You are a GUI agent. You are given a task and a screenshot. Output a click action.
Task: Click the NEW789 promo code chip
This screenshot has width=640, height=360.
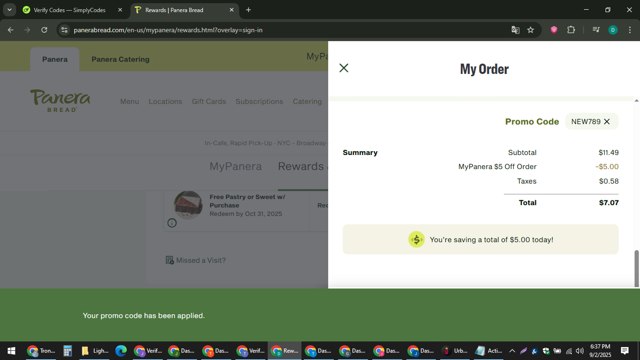coord(591,122)
